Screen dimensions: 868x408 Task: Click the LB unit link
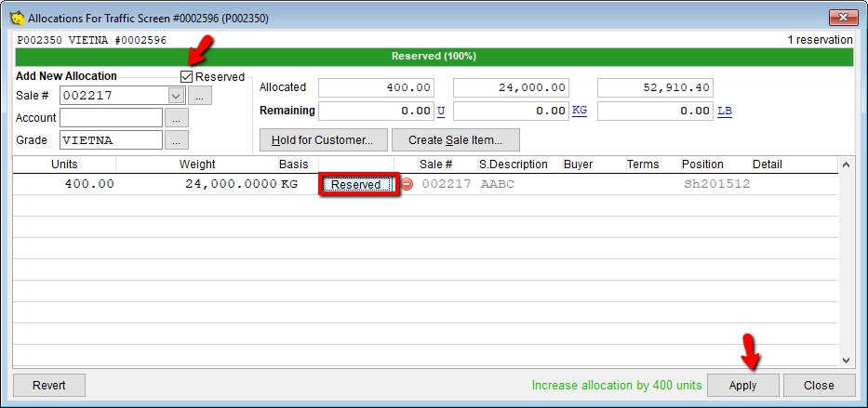click(x=725, y=111)
